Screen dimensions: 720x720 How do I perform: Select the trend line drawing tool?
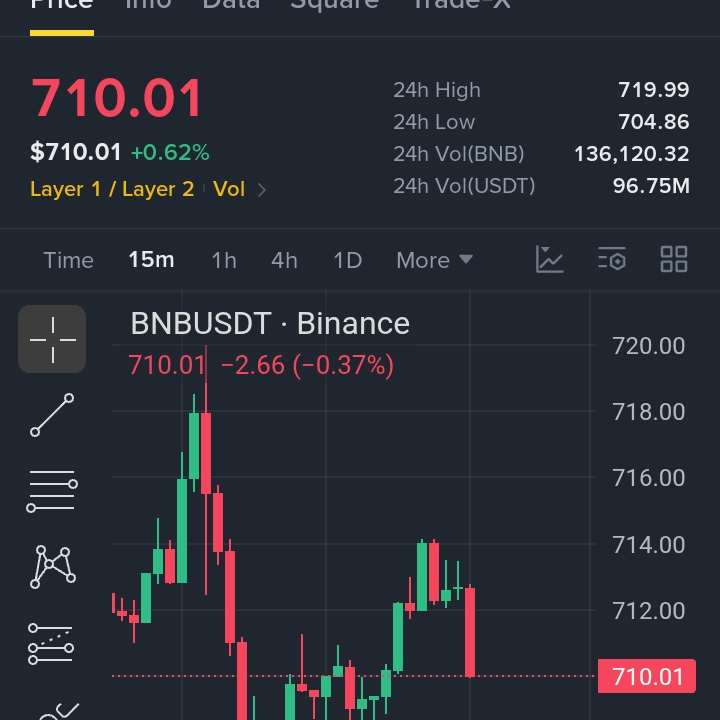52,415
